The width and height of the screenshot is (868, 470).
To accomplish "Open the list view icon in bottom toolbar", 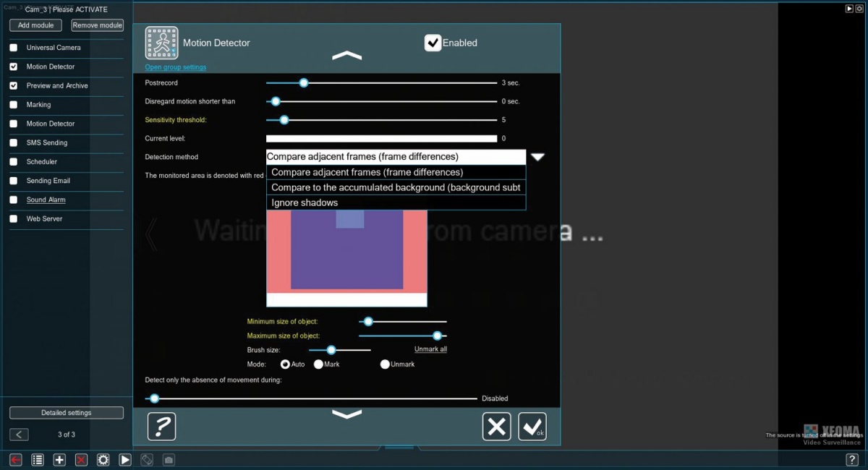I will tap(38, 460).
